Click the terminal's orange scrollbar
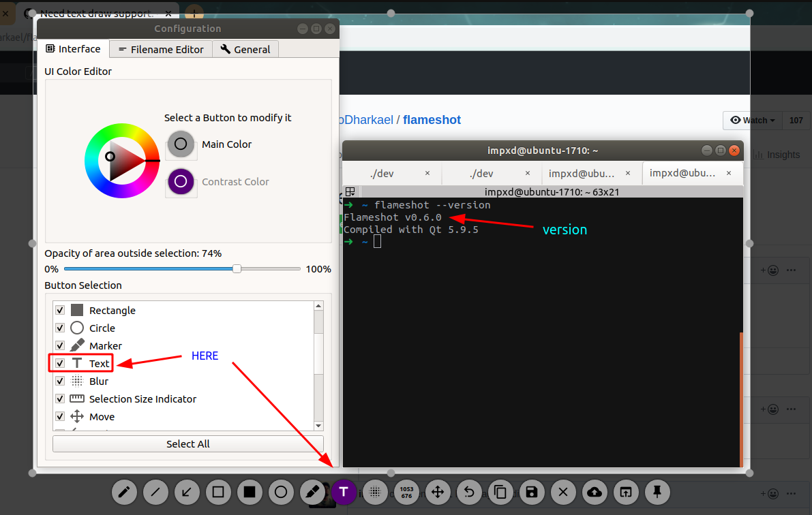The image size is (812, 515). click(741, 400)
